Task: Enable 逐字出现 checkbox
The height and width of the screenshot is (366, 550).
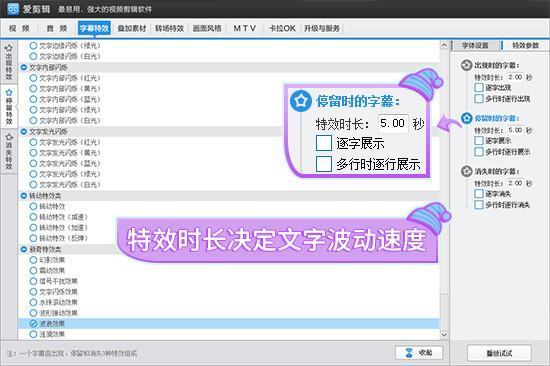Action: coord(479,87)
